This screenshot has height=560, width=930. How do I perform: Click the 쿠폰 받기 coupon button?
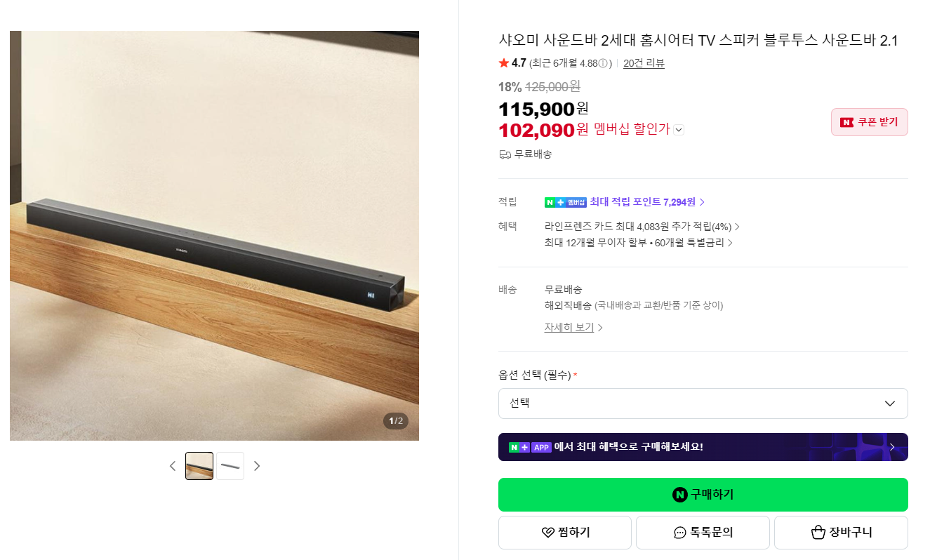click(869, 122)
